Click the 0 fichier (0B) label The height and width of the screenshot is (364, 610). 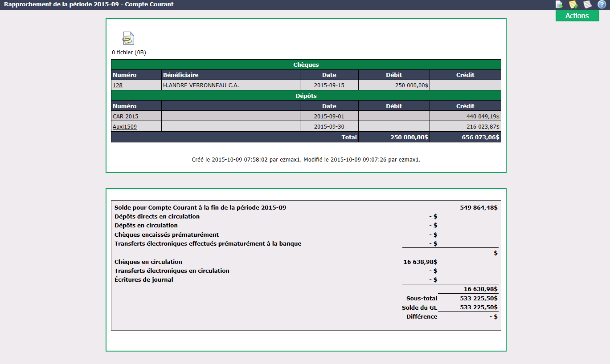coord(129,52)
